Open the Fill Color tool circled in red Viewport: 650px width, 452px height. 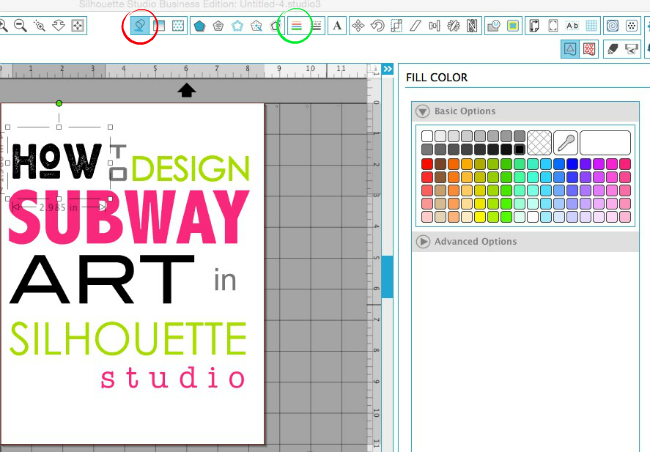[140, 26]
